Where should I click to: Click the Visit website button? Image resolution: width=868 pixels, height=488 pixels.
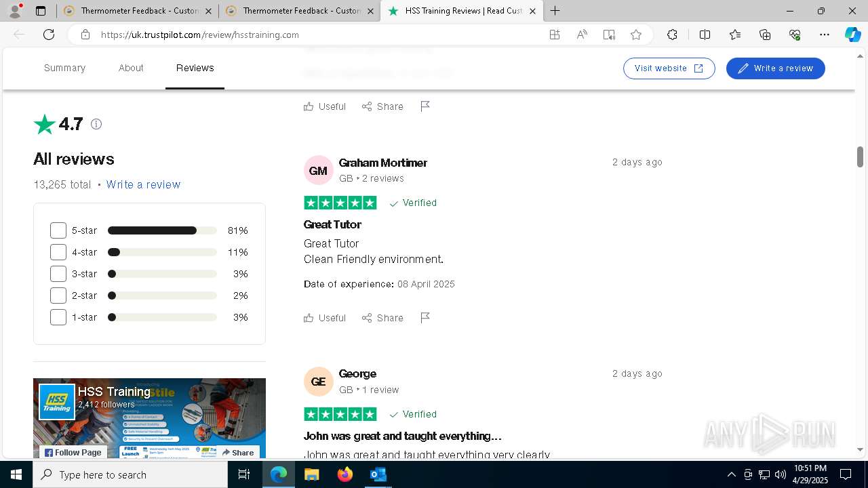(x=669, y=68)
